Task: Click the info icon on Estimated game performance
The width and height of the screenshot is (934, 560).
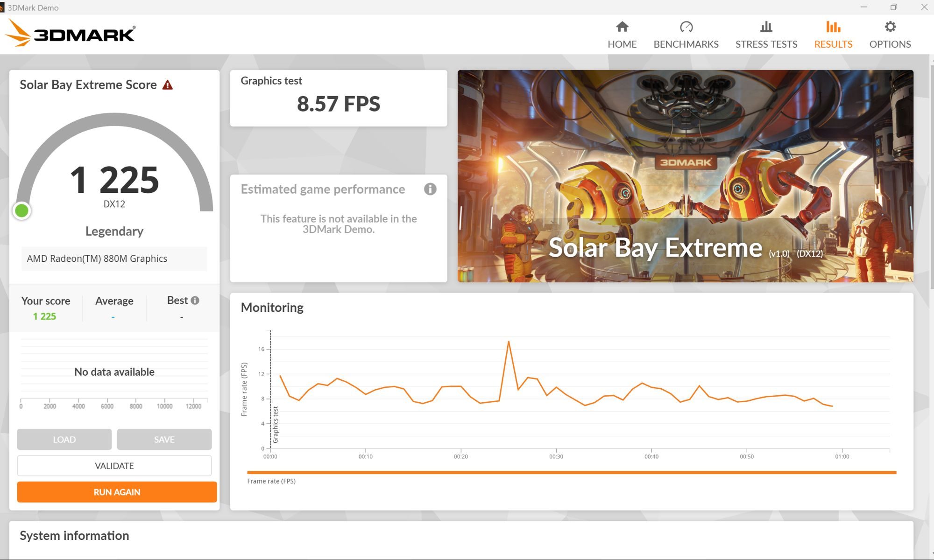Action: point(430,189)
